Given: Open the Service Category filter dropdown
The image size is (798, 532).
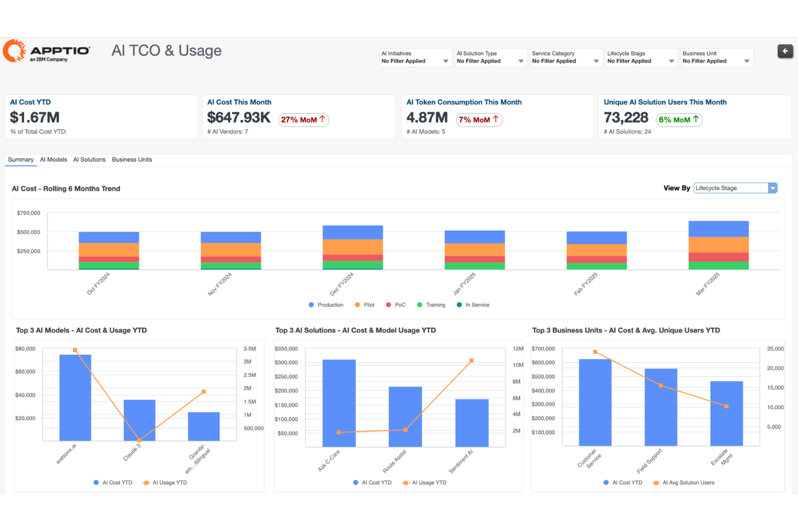Looking at the screenshot, I should pyautogui.click(x=565, y=58).
